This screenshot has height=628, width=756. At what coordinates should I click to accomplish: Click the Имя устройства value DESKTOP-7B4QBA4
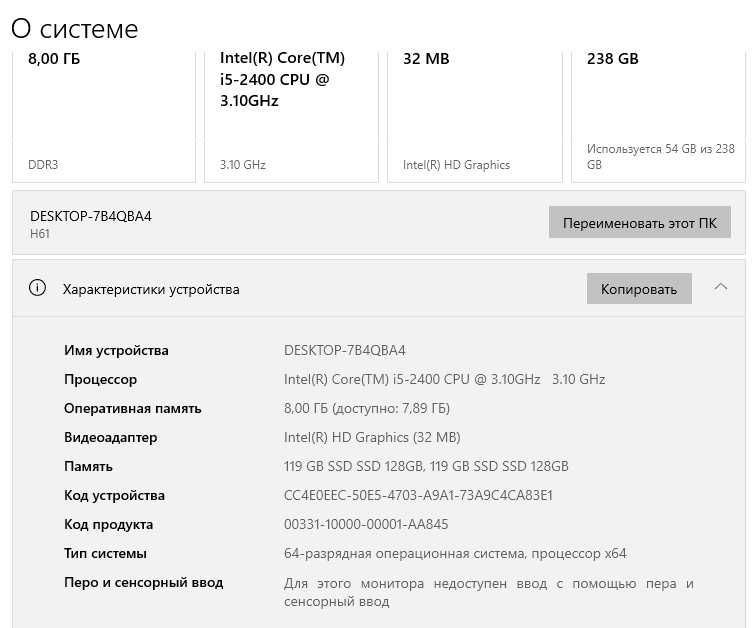pos(345,351)
